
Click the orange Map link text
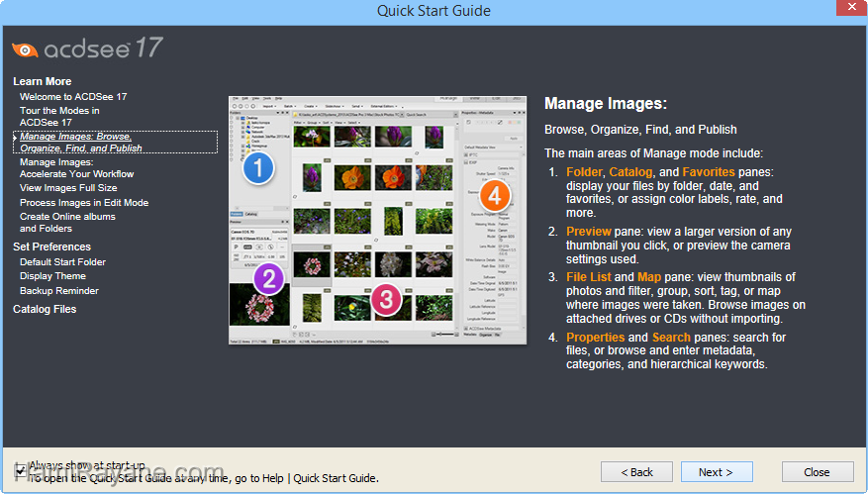point(649,277)
